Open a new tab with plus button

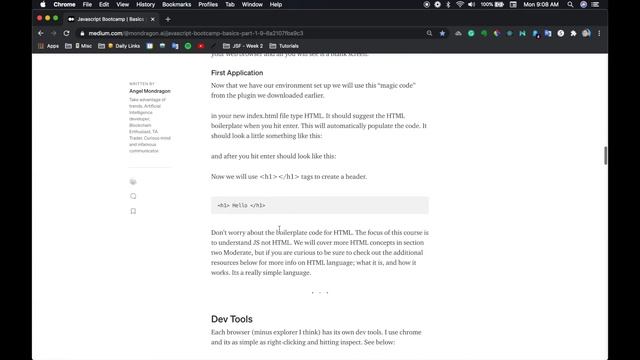click(x=168, y=19)
